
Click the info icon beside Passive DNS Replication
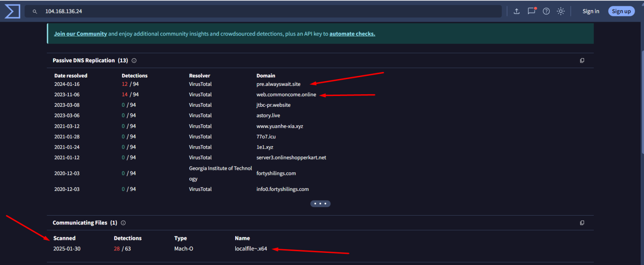tap(134, 60)
